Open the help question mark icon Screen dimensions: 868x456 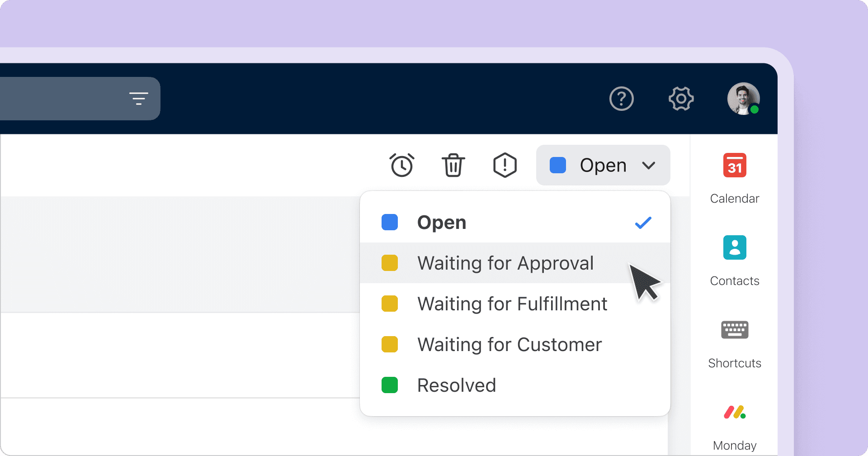(621, 99)
